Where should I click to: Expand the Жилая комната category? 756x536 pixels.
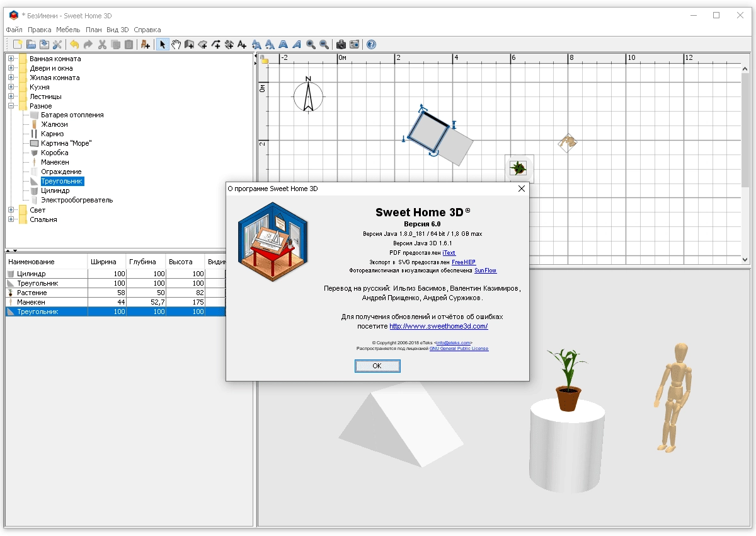[x=11, y=78]
